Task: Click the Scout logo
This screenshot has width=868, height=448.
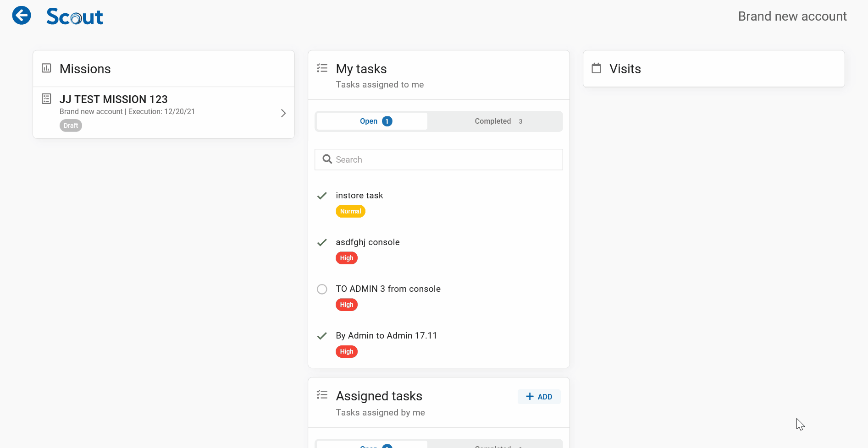Action: click(75, 17)
